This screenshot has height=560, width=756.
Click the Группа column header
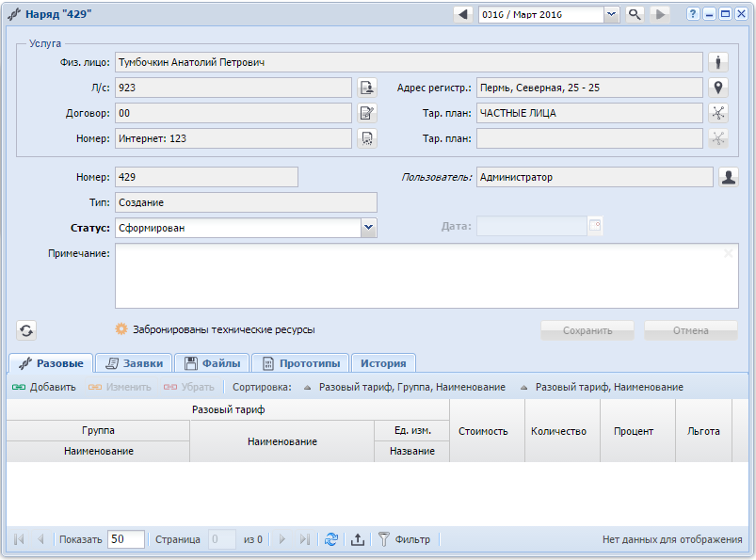(x=98, y=430)
